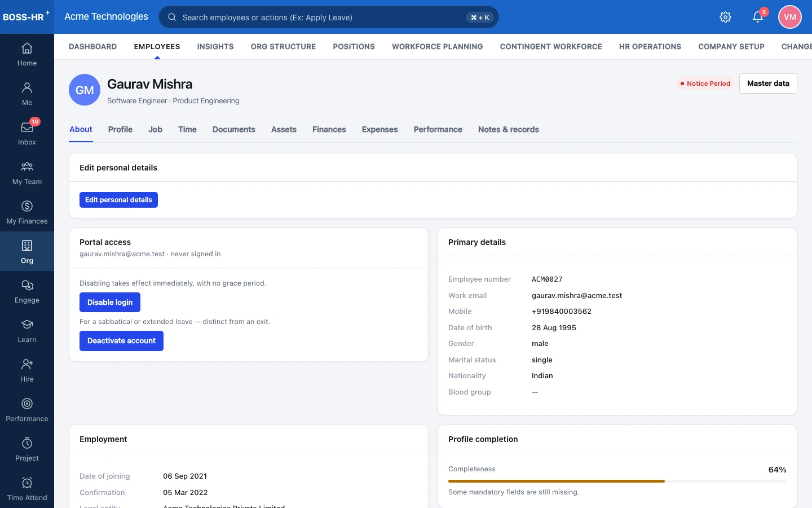The height and width of the screenshot is (508, 812).
Task: Click mobile number +919840003562
Action: [562, 312]
